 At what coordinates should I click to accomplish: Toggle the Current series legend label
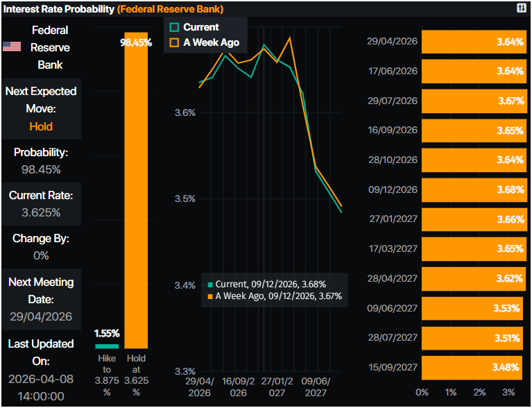pos(201,27)
